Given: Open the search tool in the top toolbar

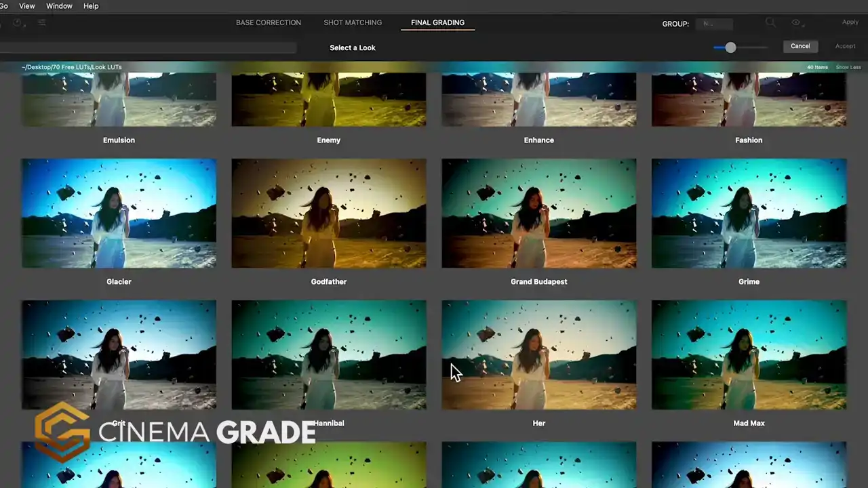Looking at the screenshot, I should click(770, 22).
